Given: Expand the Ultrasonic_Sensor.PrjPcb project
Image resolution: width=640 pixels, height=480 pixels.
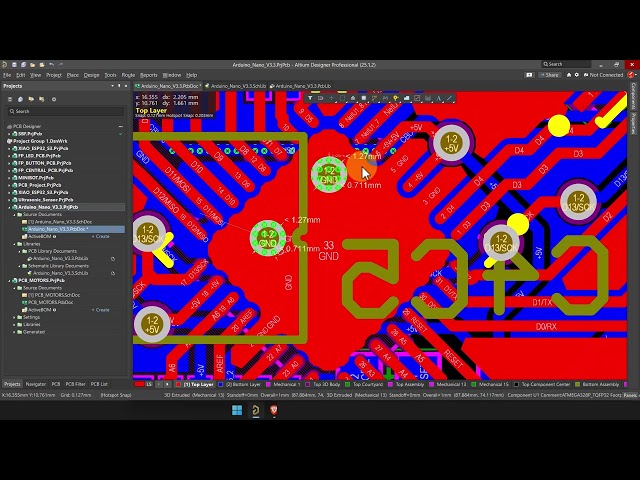Looking at the screenshot, I should coord(10,200).
